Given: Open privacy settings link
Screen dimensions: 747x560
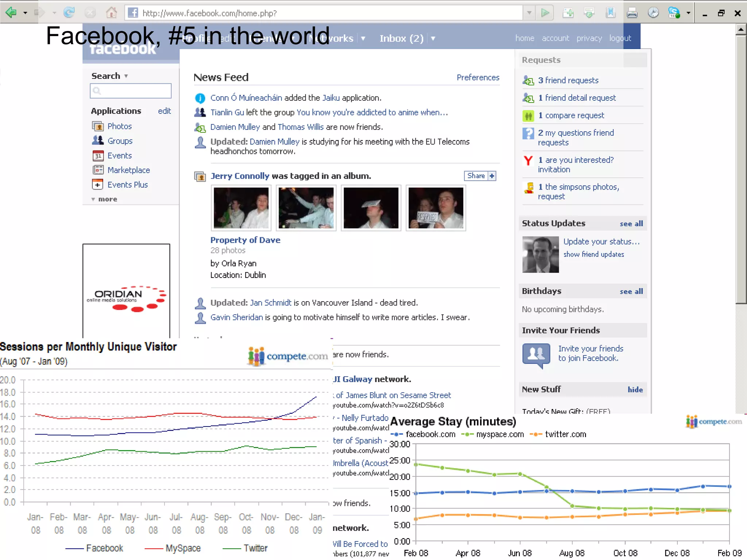Looking at the screenshot, I should click(589, 38).
